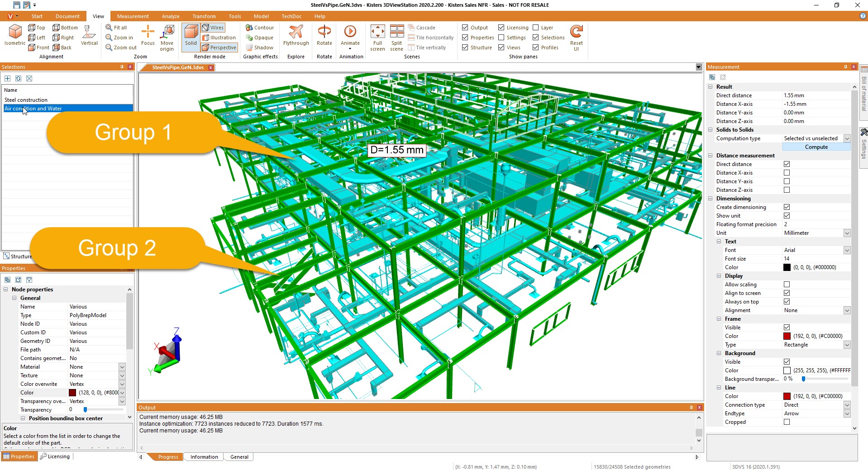Toggle the Settings pane checkbox
The height and width of the screenshot is (470, 868).
[x=501, y=38]
